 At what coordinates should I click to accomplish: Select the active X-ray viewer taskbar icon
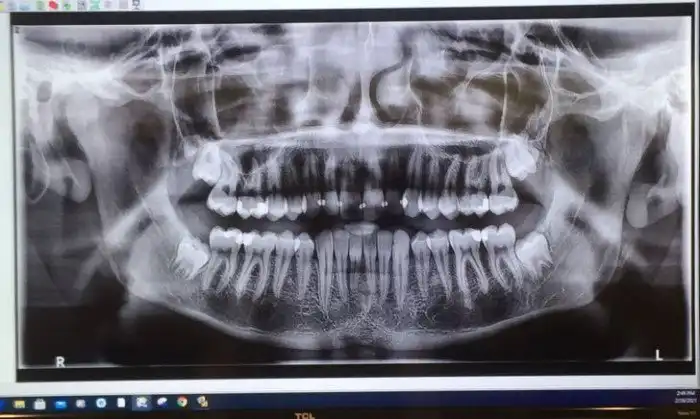coord(142,403)
